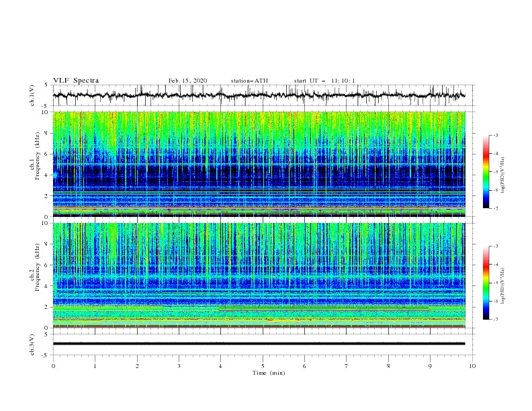Click the time-axis tick label "5"

(263, 366)
